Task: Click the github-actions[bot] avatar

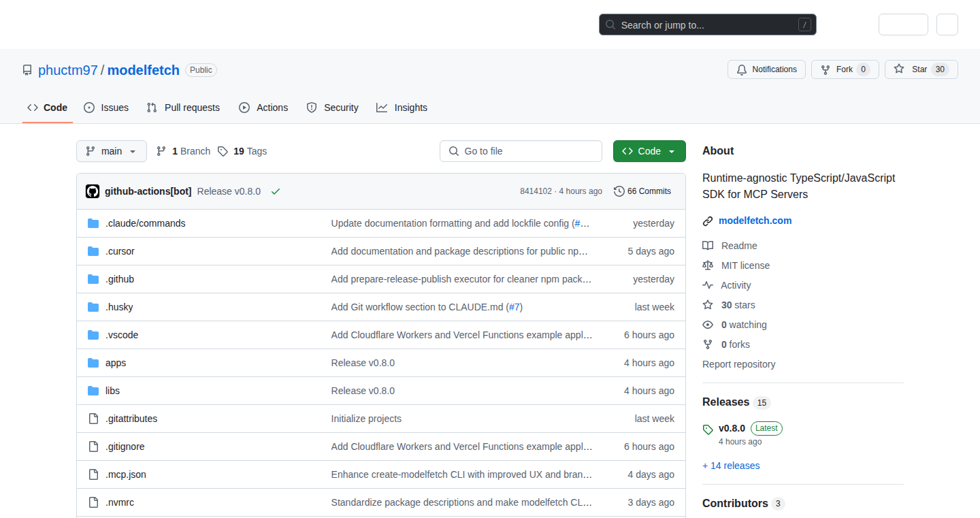Action: (x=93, y=191)
